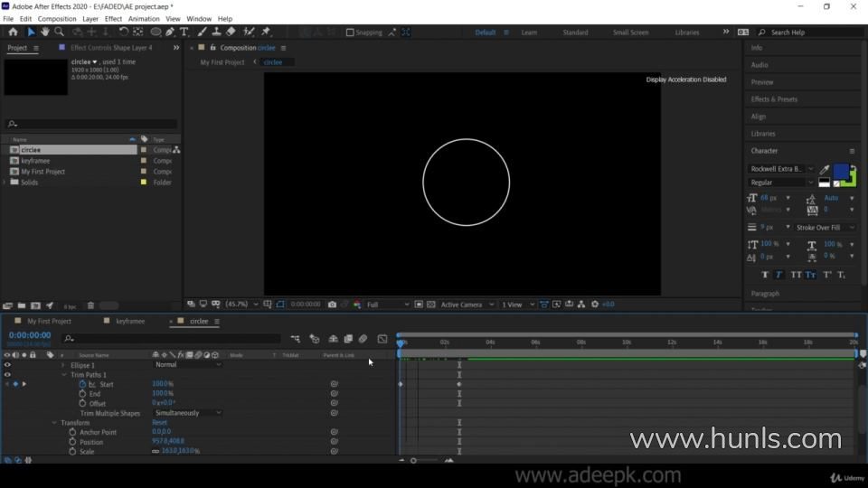Screen dimensions: 868x488
Task: Open the Composition menu
Action: 57,18
